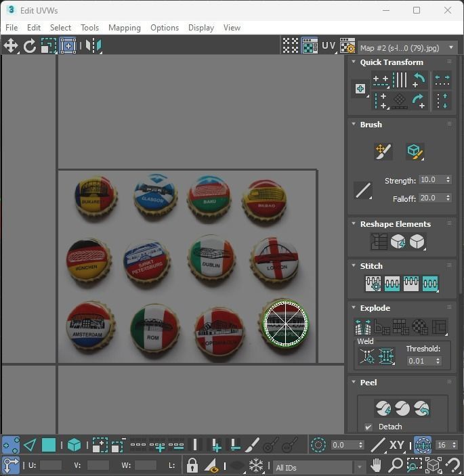Collapse the Reshape Elements rollout

354,223
